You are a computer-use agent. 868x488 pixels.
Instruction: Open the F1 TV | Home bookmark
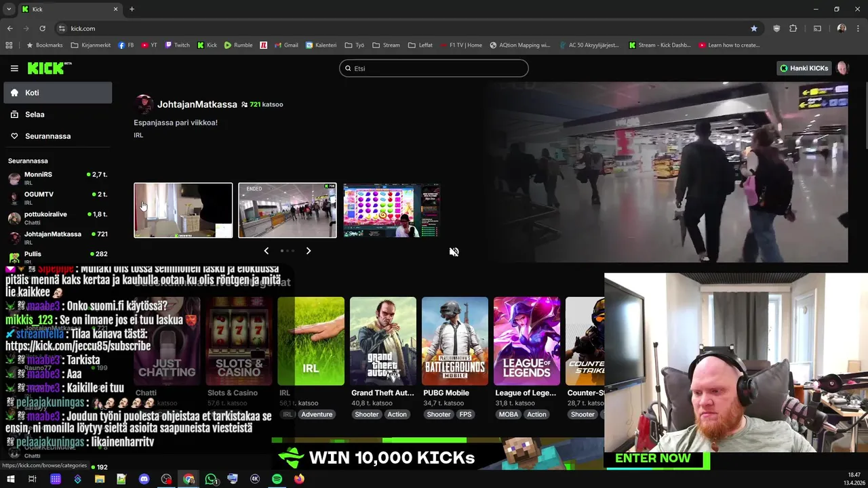pos(461,45)
